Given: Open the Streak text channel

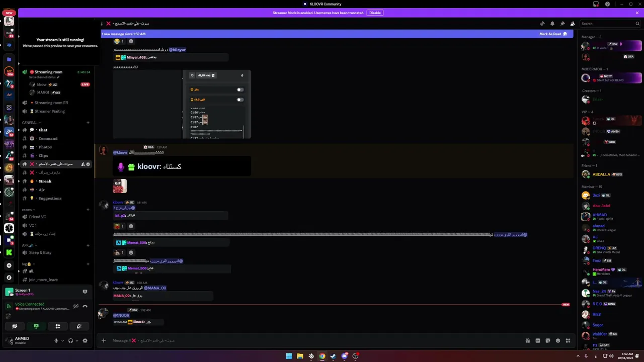Looking at the screenshot, I should 56,181.
